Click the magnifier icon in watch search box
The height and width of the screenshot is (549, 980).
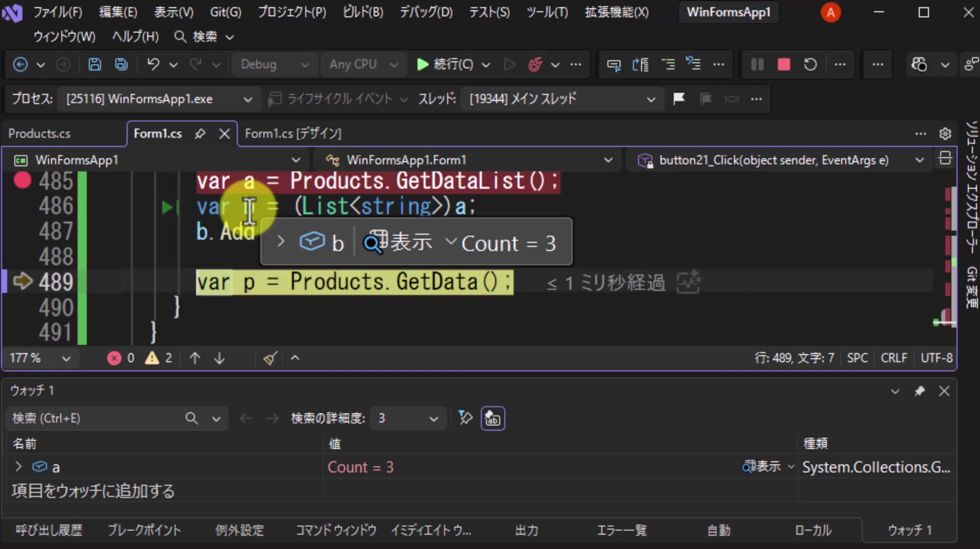pos(191,418)
